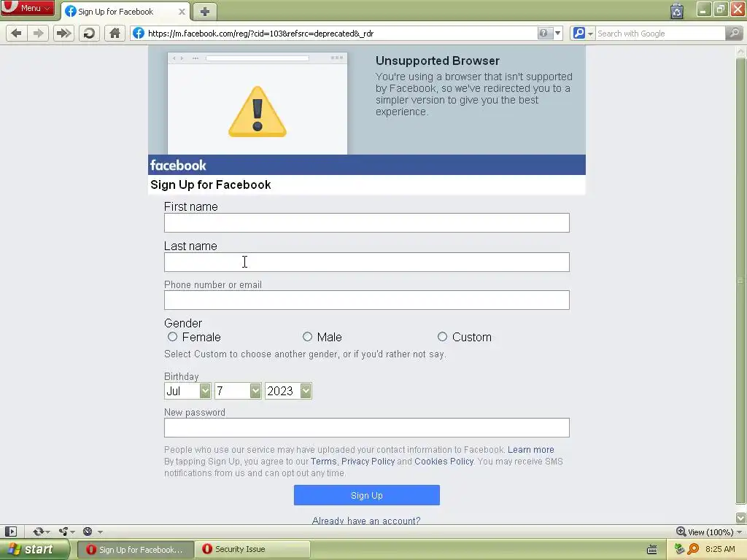The height and width of the screenshot is (560, 747).
Task: Click the page scrollbar down arrow
Action: pos(740,518)
